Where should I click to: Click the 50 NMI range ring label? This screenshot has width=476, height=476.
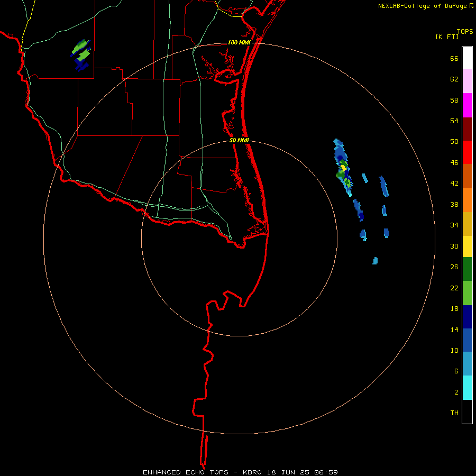239,140
